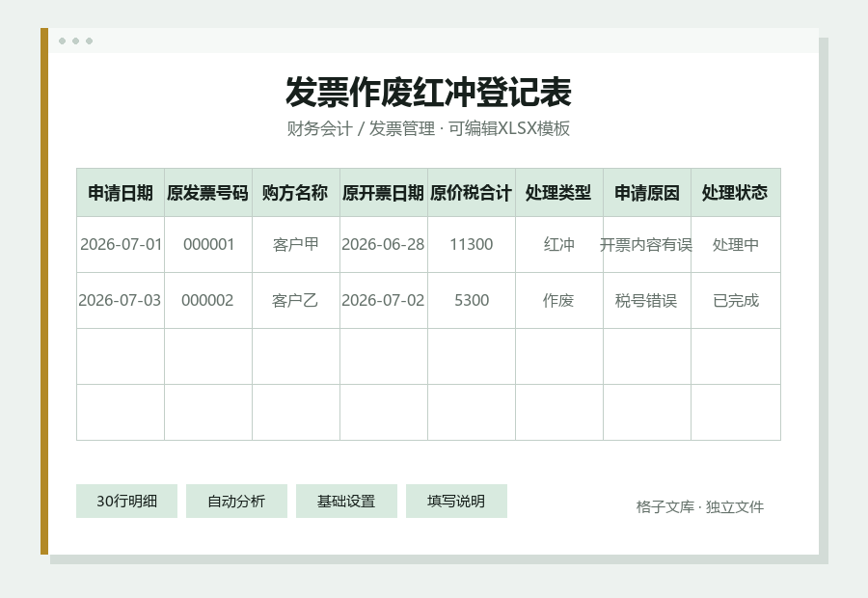Click the invoice number cell 000001
This screenshot has height=598, width=868.
[x=208, y=244]
